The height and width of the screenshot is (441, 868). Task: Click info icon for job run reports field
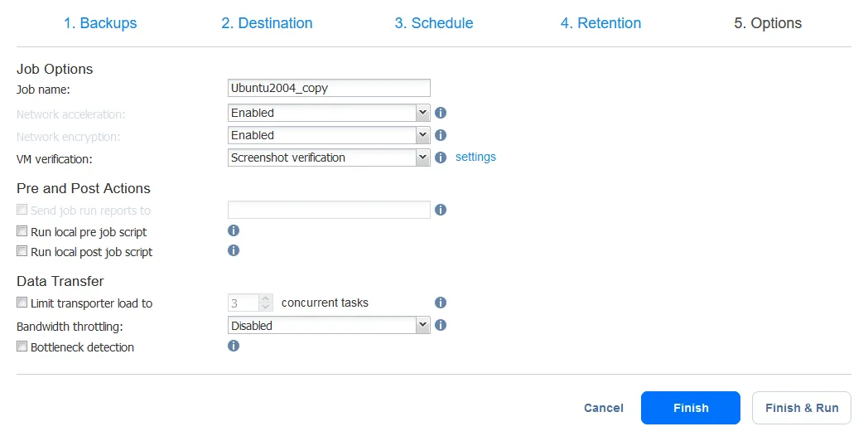(441, 211)
